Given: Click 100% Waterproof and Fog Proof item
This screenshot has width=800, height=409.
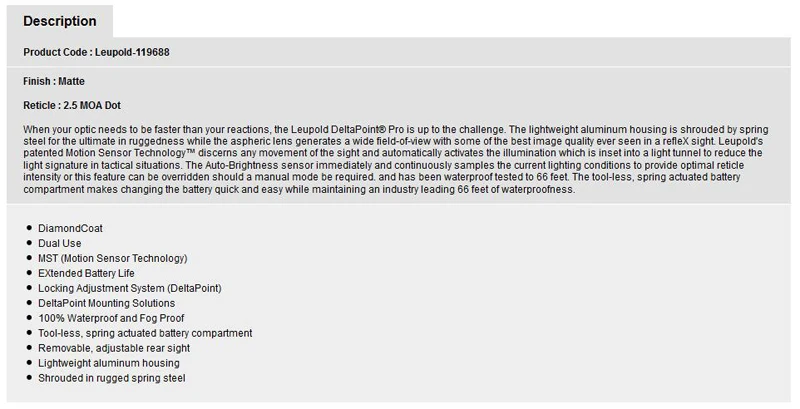Looking at the screenshot, I should coord(111,318).
